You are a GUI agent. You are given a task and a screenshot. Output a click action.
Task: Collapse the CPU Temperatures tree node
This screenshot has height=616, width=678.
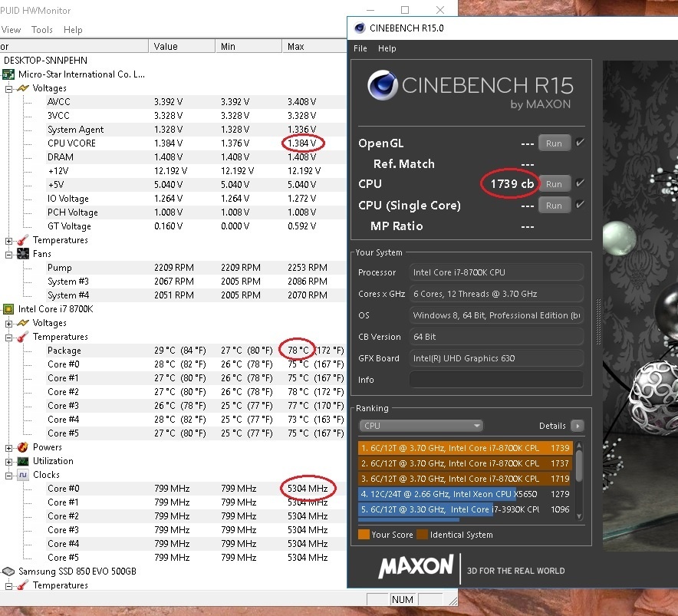(x=8, y=338)
